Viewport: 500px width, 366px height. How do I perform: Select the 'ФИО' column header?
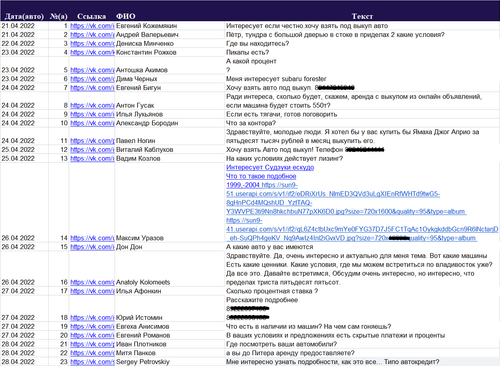coord(126,16)
